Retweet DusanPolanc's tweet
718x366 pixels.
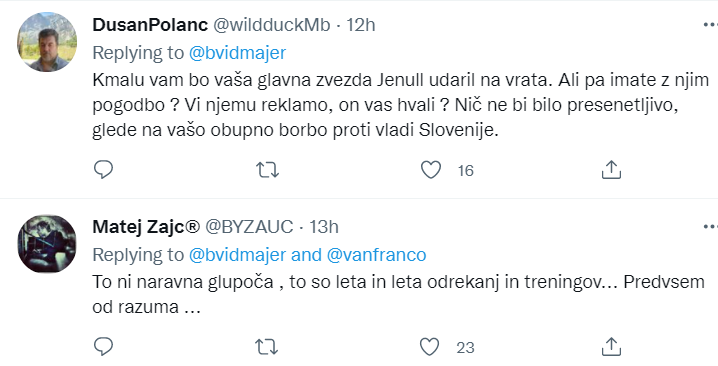pyautogui.click(x=267, y=170)
